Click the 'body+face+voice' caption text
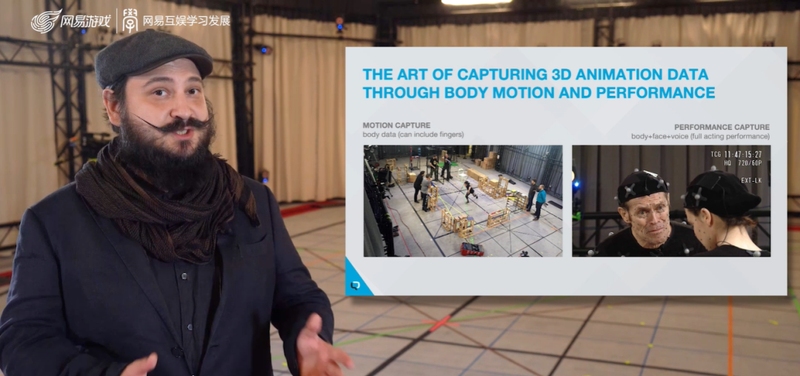The image size is (800, 376). [700, 136]
